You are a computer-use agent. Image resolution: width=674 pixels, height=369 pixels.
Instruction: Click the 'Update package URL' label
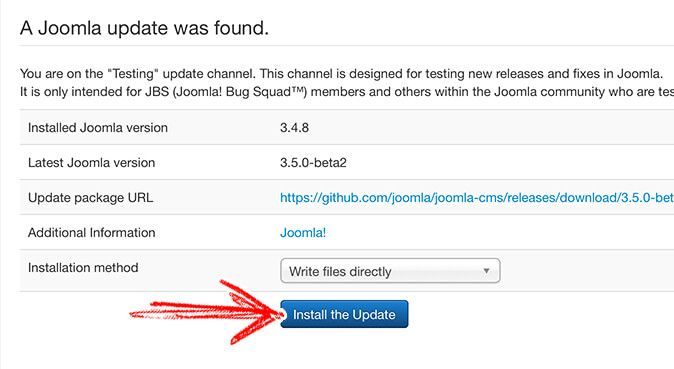pos(90,198)
